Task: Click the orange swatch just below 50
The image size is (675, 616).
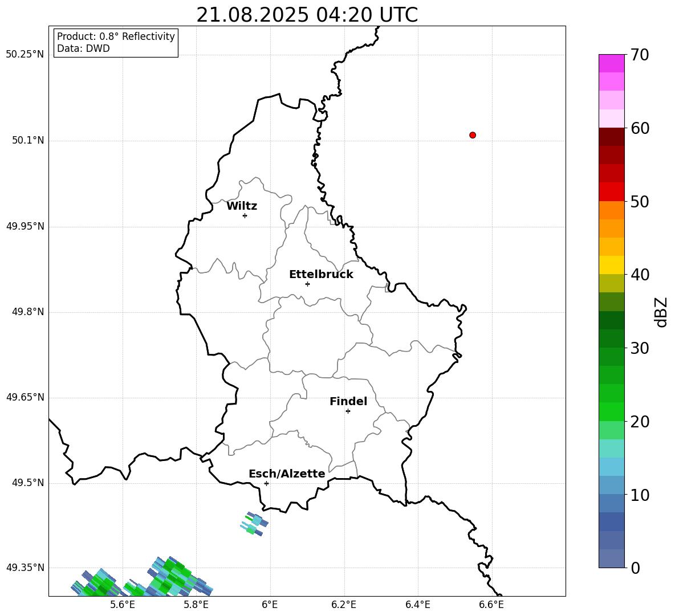Action: pyautogui.click(x=611, y=210)
